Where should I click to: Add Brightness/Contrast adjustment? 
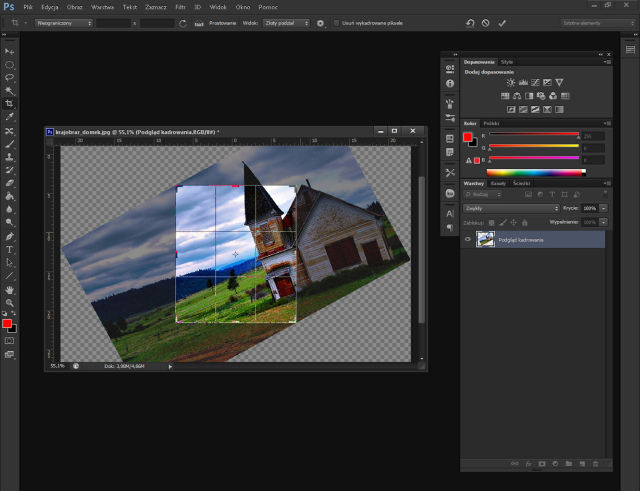coord(511,82)
